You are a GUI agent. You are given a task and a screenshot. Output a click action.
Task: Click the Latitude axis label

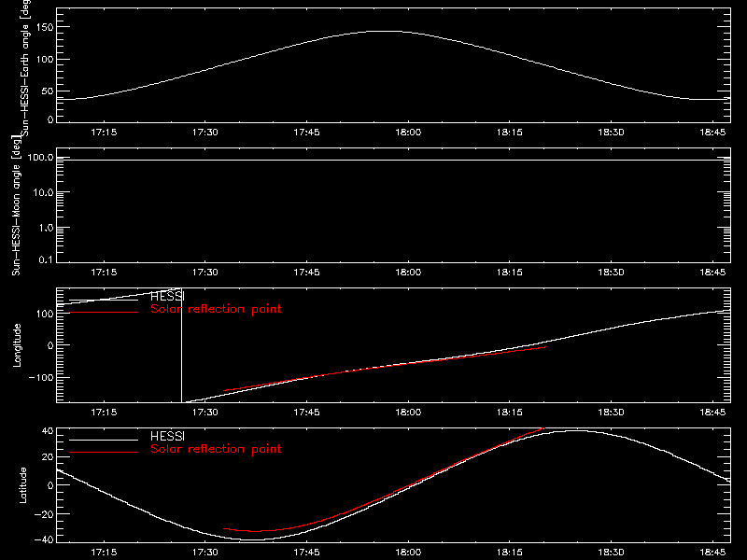22,485
